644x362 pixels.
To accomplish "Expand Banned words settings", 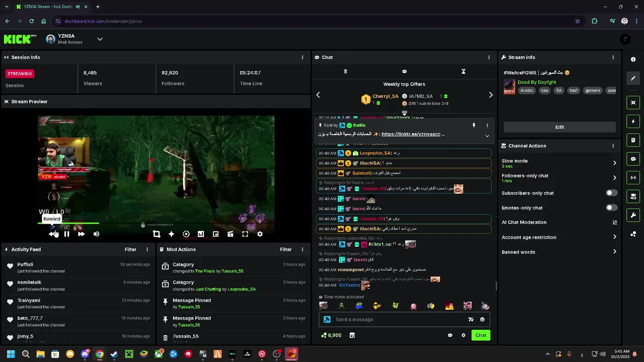I will pos(614,252).
